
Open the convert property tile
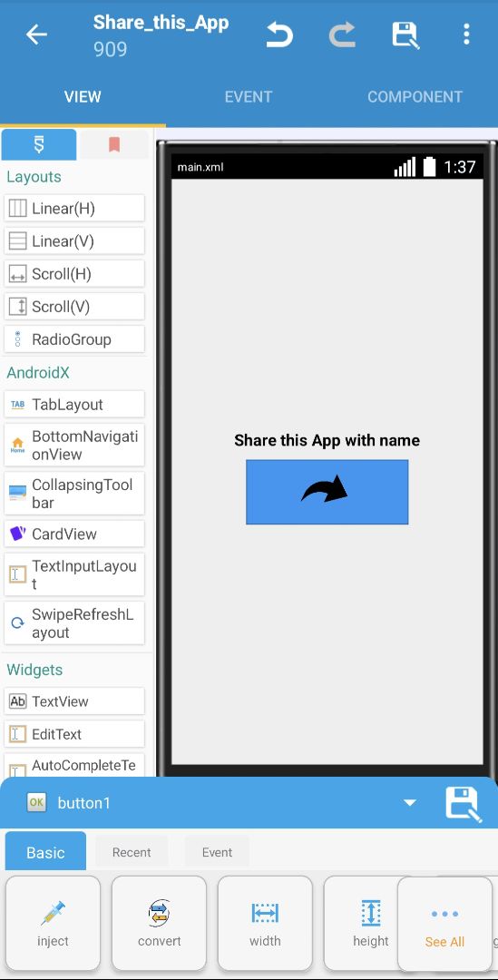click(x=160, y=923)
